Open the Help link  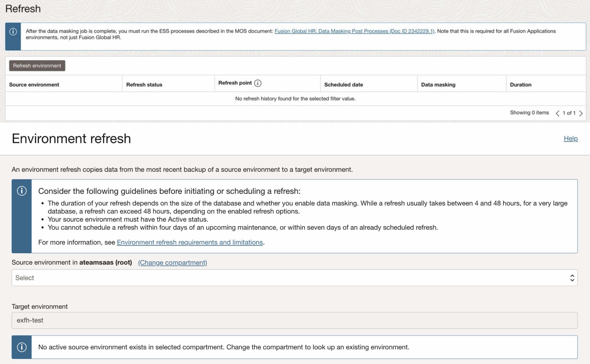coord(571,138)
